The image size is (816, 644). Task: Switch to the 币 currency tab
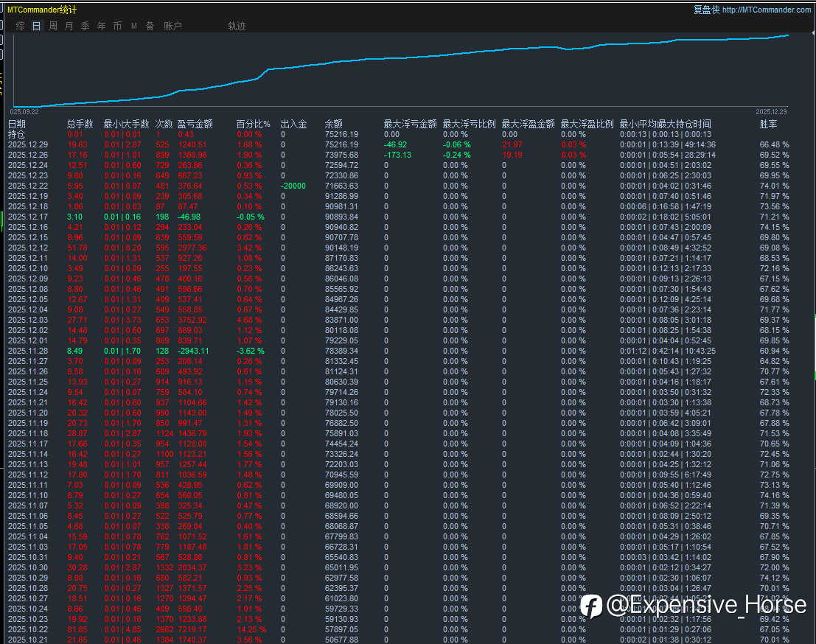(117, 26)
